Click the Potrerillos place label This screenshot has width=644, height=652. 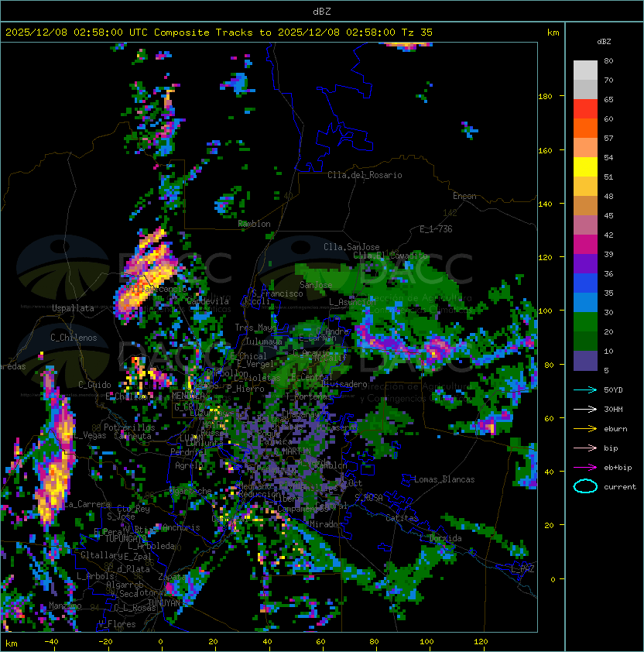point(129,427)
